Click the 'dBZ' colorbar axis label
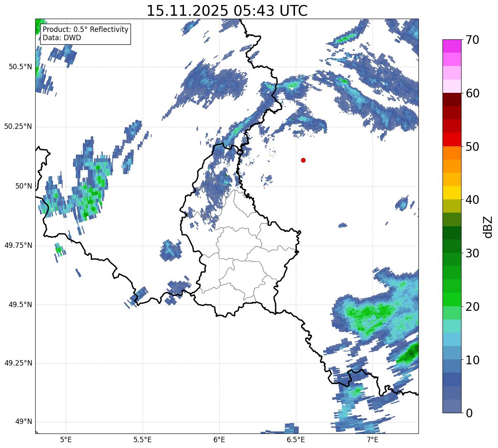Image resolution: width=498 pixels, height=448 pixels. (488, 227)
